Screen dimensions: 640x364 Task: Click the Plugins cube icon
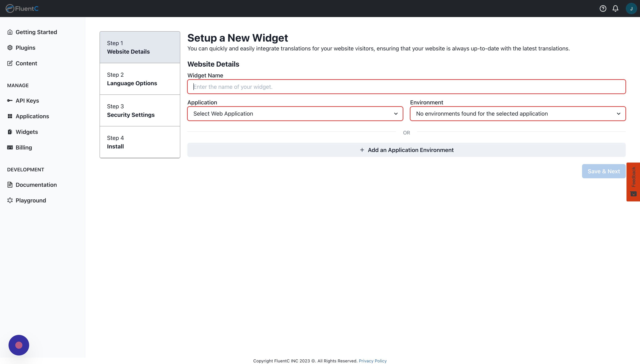point(10,48)
